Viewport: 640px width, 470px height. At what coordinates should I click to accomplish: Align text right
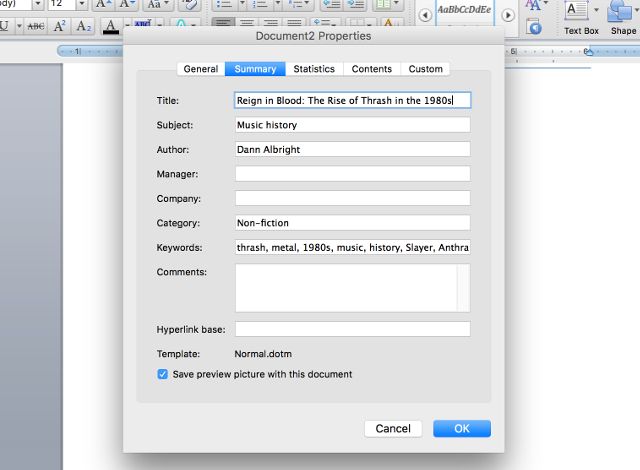(x=270, y=23)
